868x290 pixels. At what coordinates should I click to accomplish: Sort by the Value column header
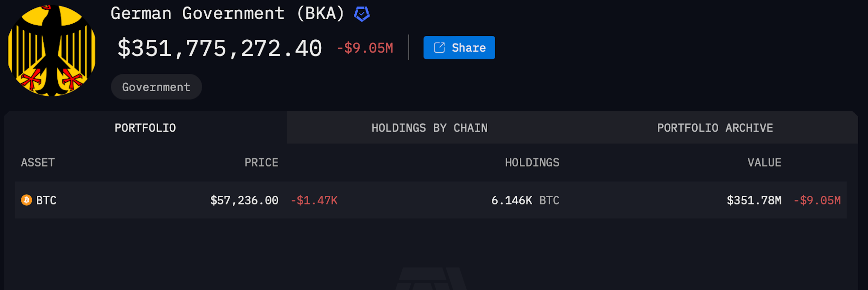tap(764, 162)
